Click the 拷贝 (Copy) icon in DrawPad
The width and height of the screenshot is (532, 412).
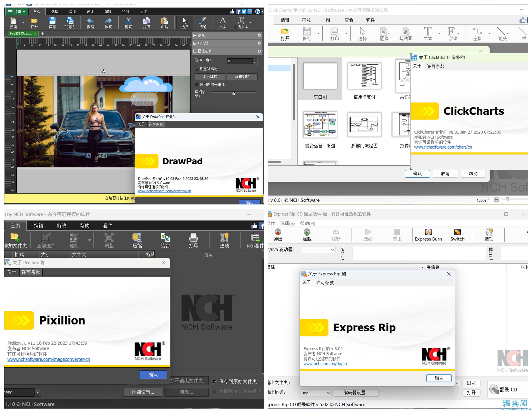[146, 23]
